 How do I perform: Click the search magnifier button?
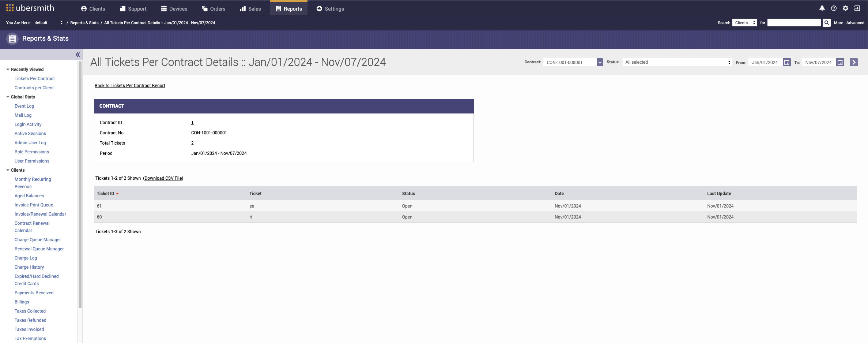[x=826, y=23]
